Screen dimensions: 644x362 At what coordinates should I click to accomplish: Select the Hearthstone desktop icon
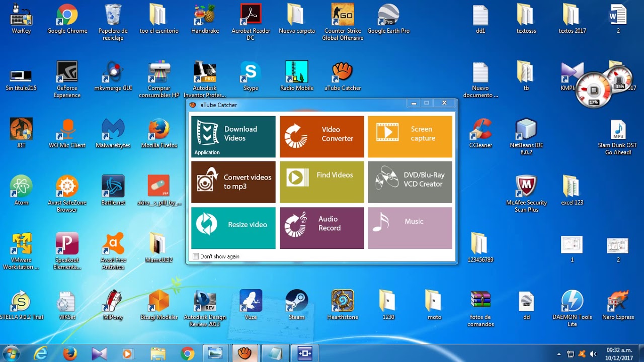click(x=343, y=306)
